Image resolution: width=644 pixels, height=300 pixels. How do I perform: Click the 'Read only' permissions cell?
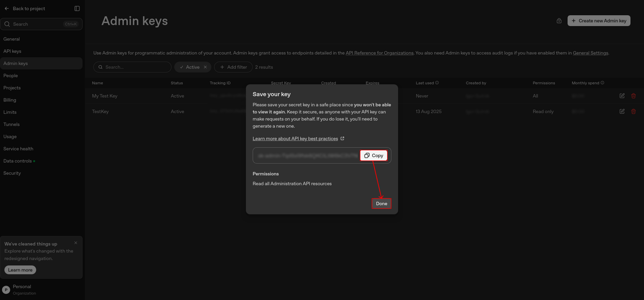click(543, 112)
